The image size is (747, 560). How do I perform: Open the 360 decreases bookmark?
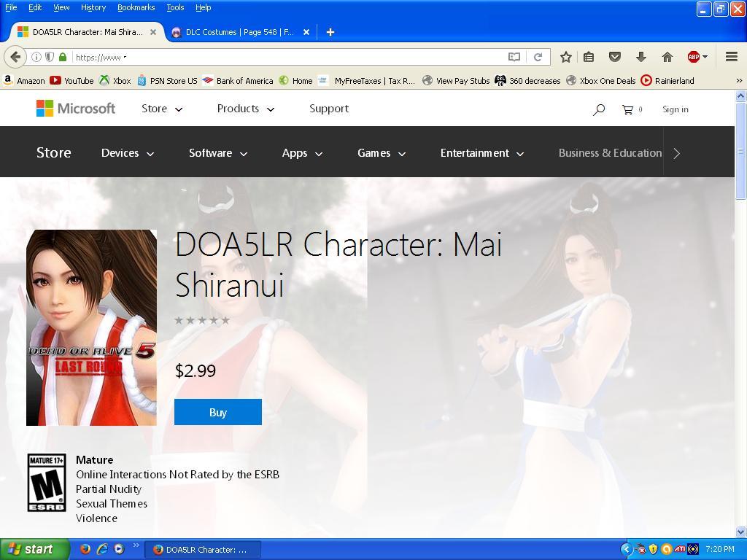coord(528,80)
